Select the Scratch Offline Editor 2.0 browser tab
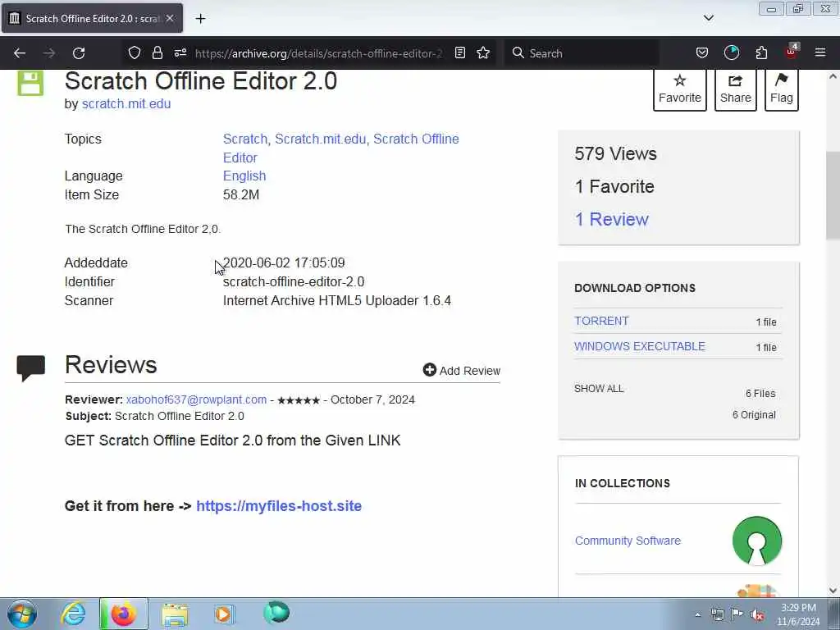The image size is (840, 630). point(92,18)
